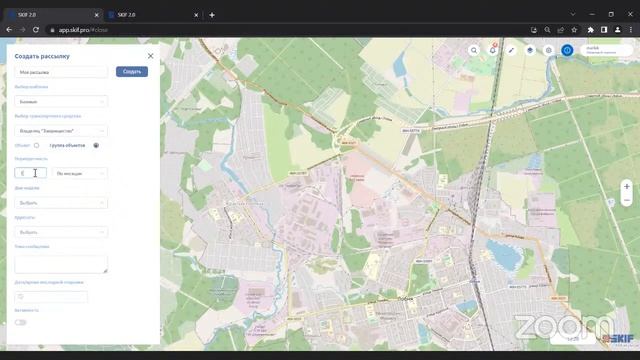Open the map layers icon
The image size is (640, 360).
click(530, 50)
